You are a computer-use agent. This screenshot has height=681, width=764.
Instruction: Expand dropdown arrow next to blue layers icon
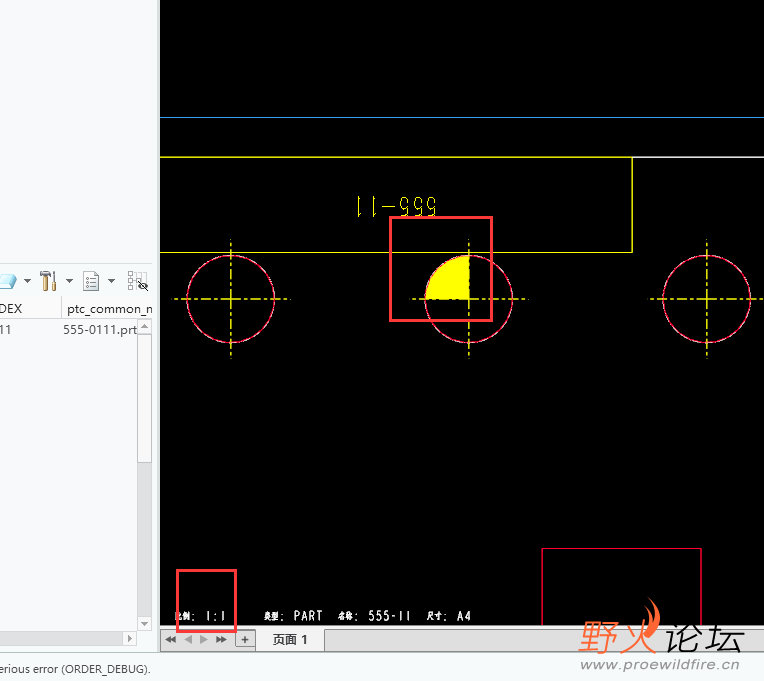pyautogui.click(x=27, y=281)
